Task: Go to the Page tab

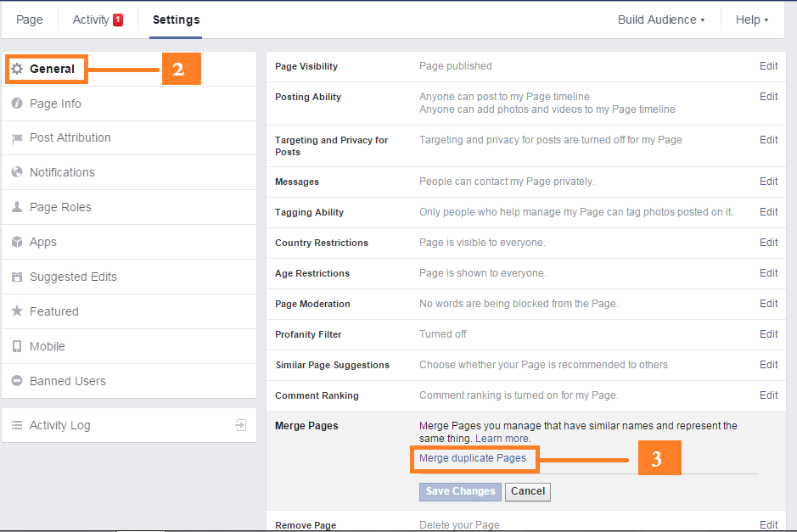Action: click(x=30, y=20)
